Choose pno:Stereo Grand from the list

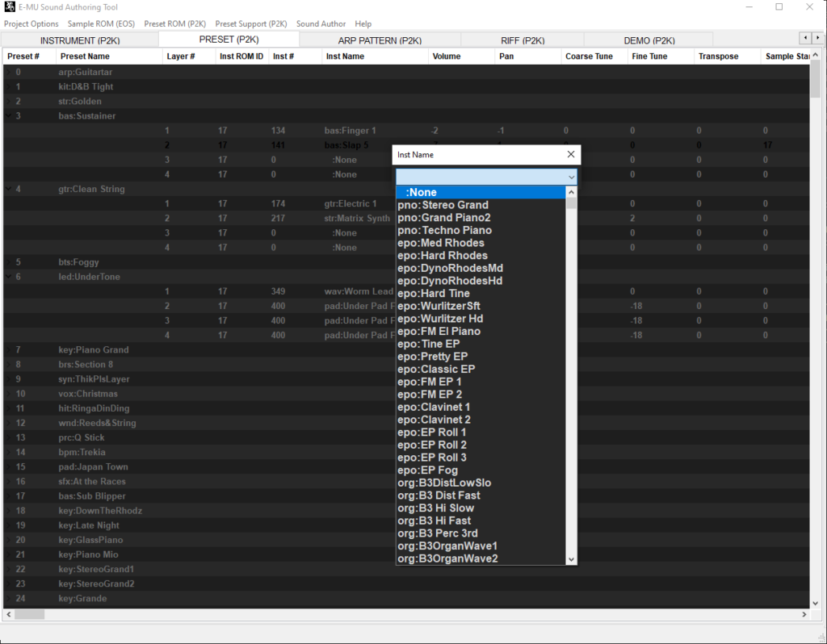click(x=481, y=205)
